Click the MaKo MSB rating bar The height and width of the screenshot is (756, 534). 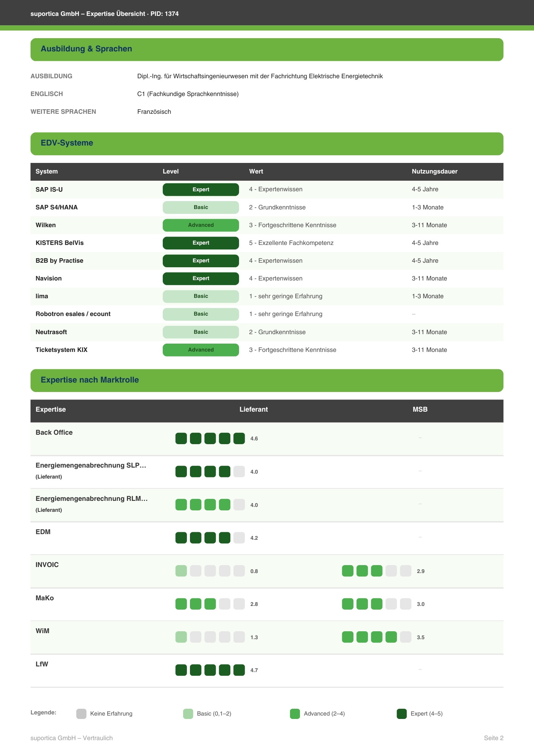coord(377,604)
